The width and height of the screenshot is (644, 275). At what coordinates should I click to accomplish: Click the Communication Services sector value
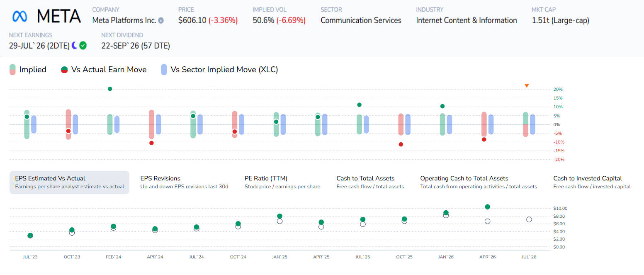coord(361,20)
